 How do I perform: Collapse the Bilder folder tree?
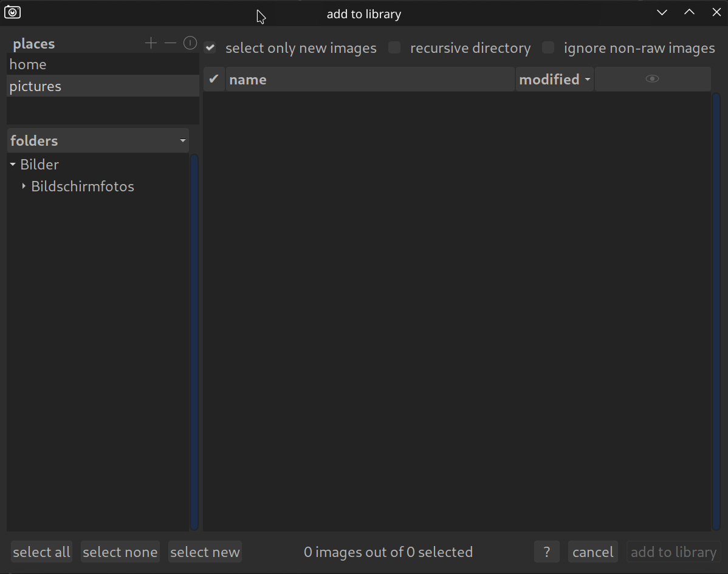click(x=13, y=165)
